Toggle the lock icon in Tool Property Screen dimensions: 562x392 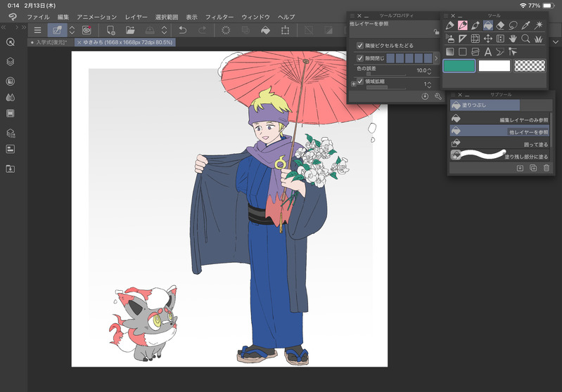tap(436, 32)
